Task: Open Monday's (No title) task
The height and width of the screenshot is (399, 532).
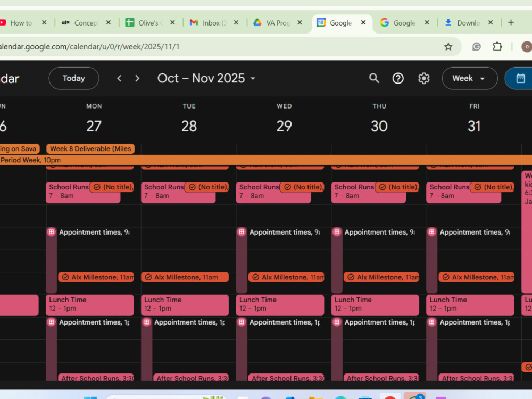Action: coord(112,187)
